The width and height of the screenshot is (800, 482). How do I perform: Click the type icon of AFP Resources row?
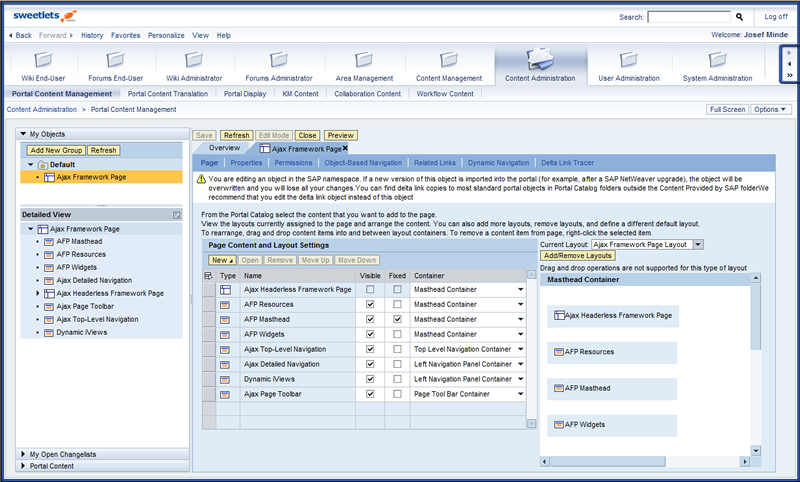click(225, 305)
